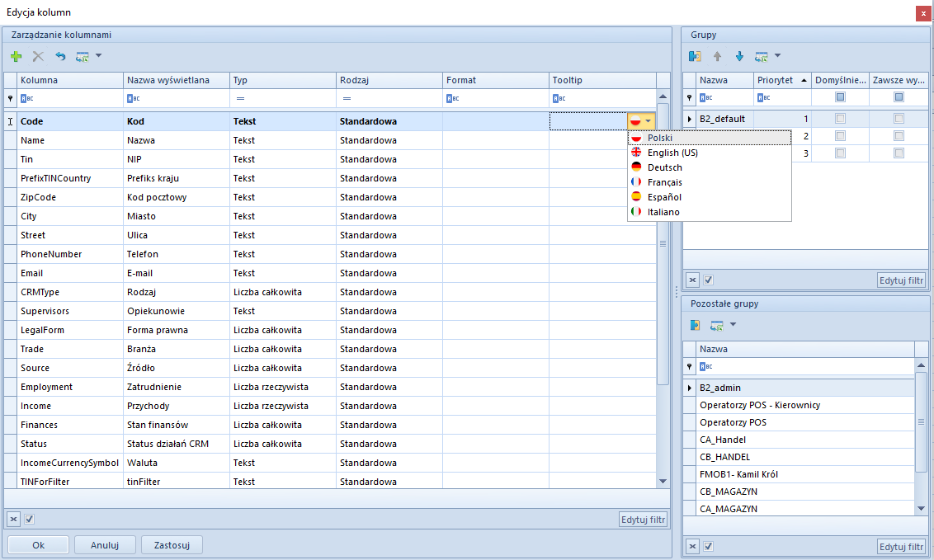Open export dropdown arrow in Pozostałe grupy toolbar

pos(733,324)
